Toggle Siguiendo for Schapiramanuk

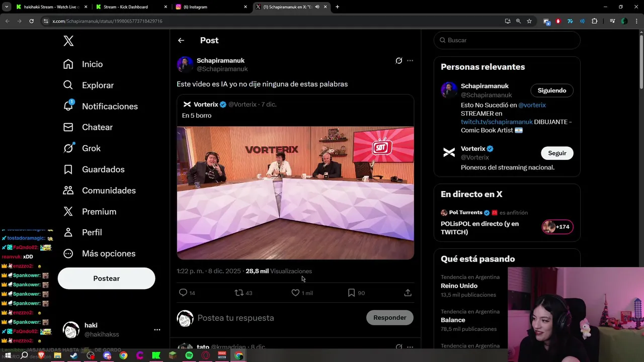click(x=552, y=90)
